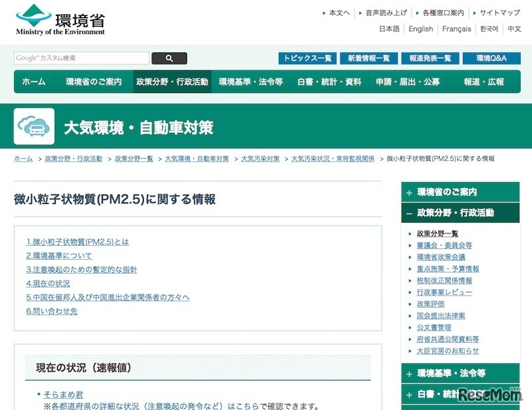Open 公文書管理 sidebar link
The image size is (532, 410).
pyautogui.click(x=434, y=328)
